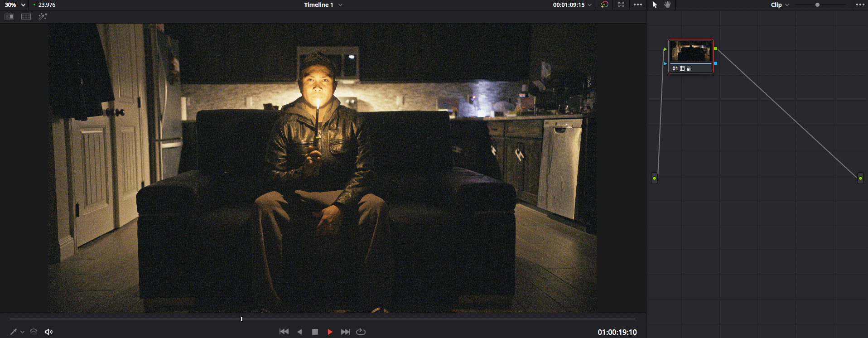
Task: Stop playback
Action: click(x=315, y=332)
